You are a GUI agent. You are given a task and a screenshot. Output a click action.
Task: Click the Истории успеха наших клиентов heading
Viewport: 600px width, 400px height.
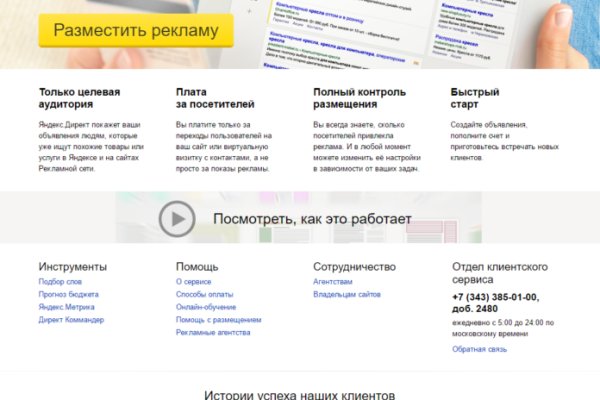(x=299, y=394)
